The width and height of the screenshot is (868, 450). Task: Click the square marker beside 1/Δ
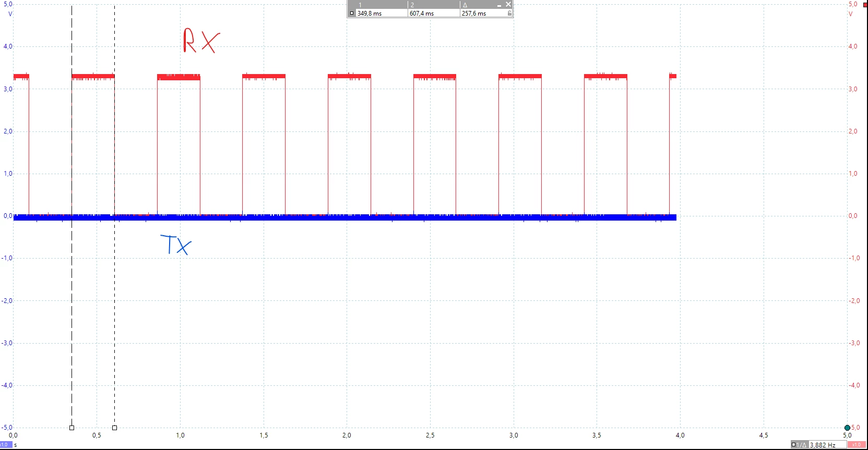click(794, 445)
